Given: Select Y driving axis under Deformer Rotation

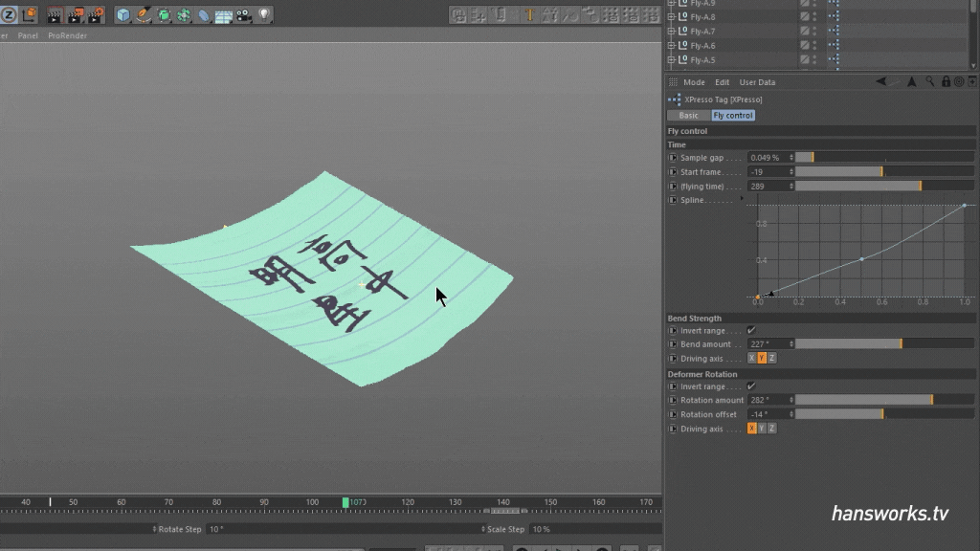Looking at the screenshot, I should pyautogui.click(x=762, y=429).
